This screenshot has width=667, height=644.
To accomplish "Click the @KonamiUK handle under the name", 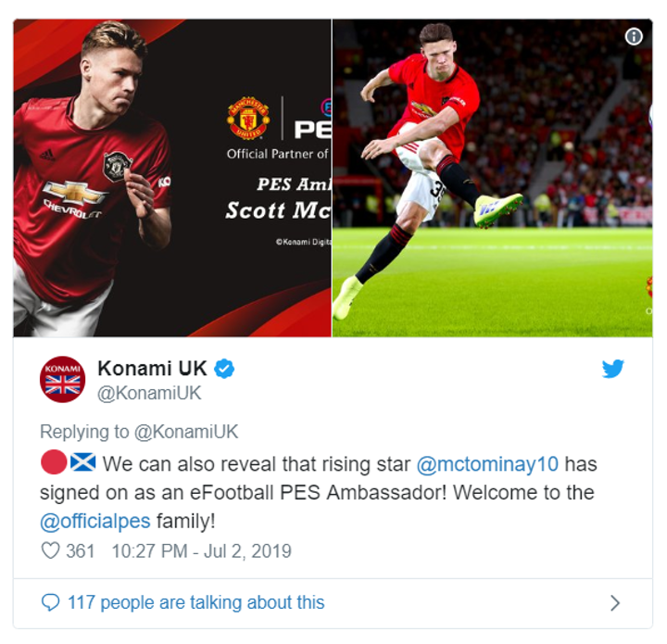I will coord(149,394).
